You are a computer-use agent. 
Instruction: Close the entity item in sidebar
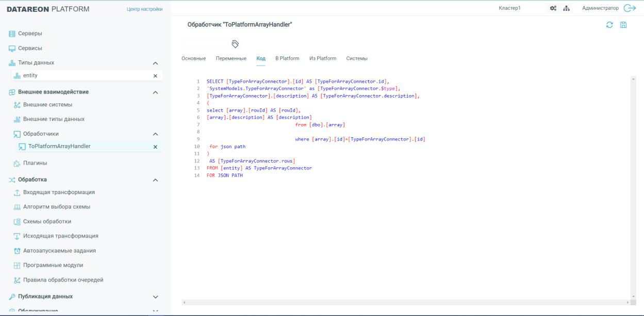click(155, 76)
